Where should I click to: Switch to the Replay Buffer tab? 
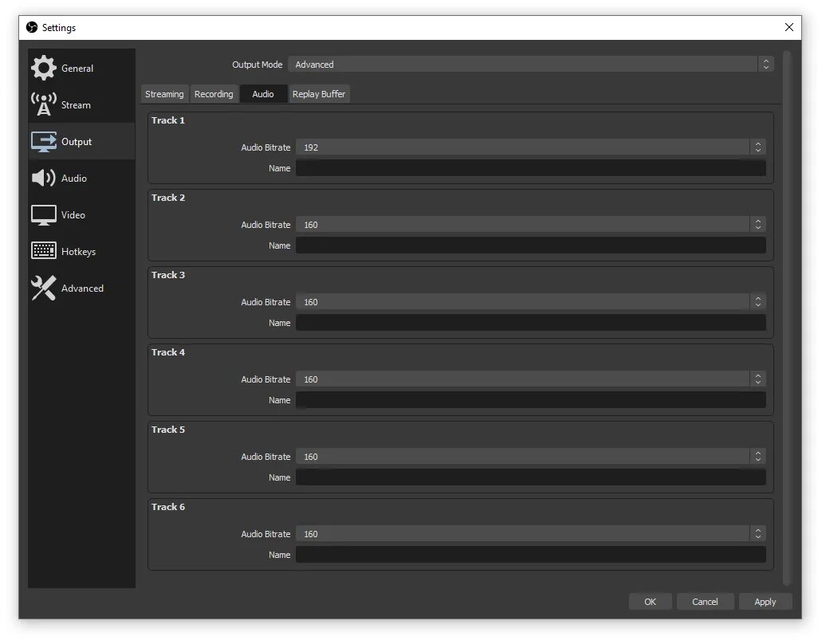[x=319, y=94]
